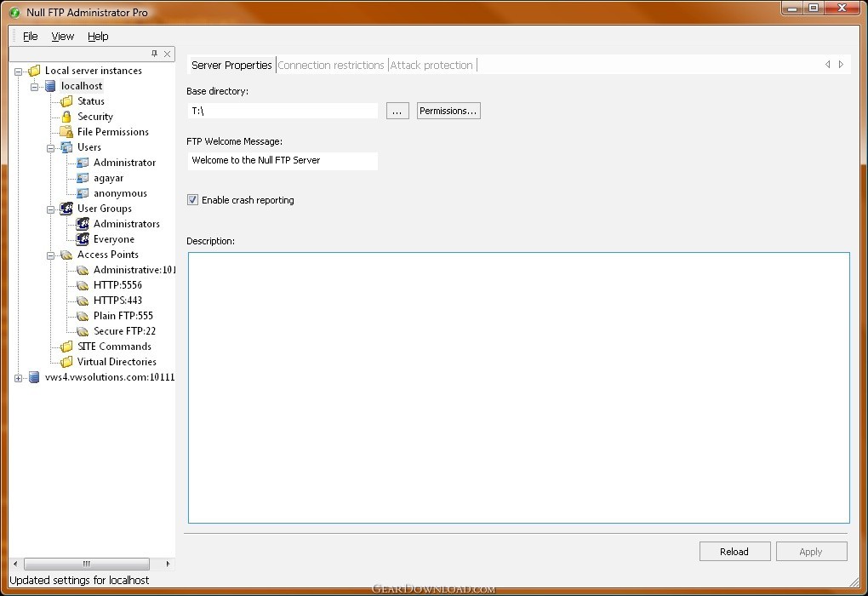Image resolution: width=868 pixels, height=596 pixels.
Task: Select the Security tree item label
Action: coord(95,117)
